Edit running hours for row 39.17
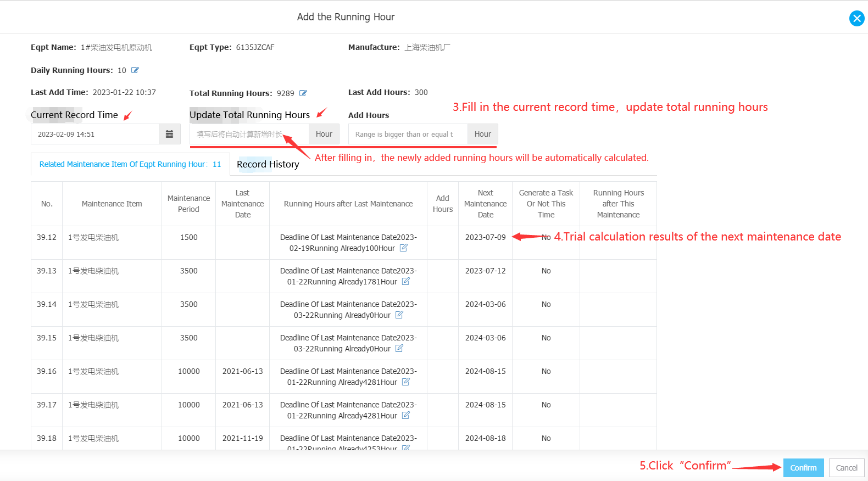868x481 pixels. click(x=406, y=415)
